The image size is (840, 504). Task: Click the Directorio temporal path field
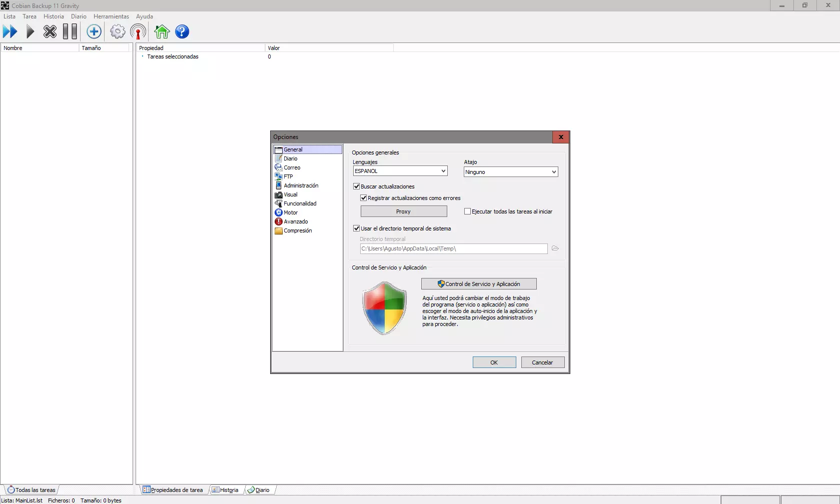(453, 248)
